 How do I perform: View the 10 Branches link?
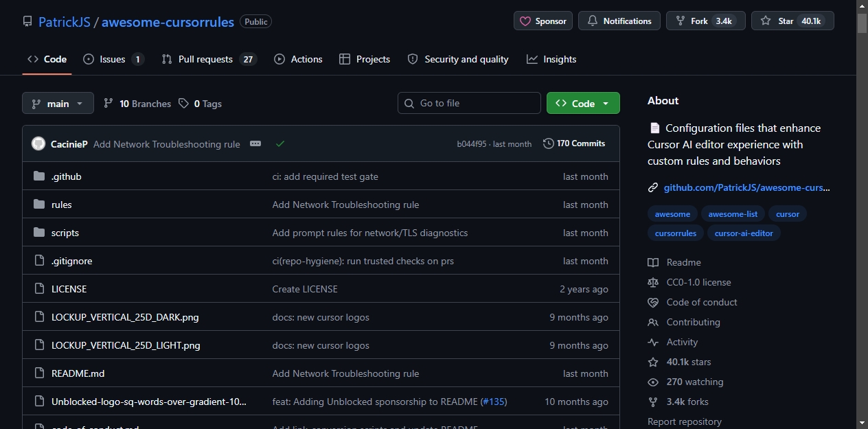pos(137,104)
